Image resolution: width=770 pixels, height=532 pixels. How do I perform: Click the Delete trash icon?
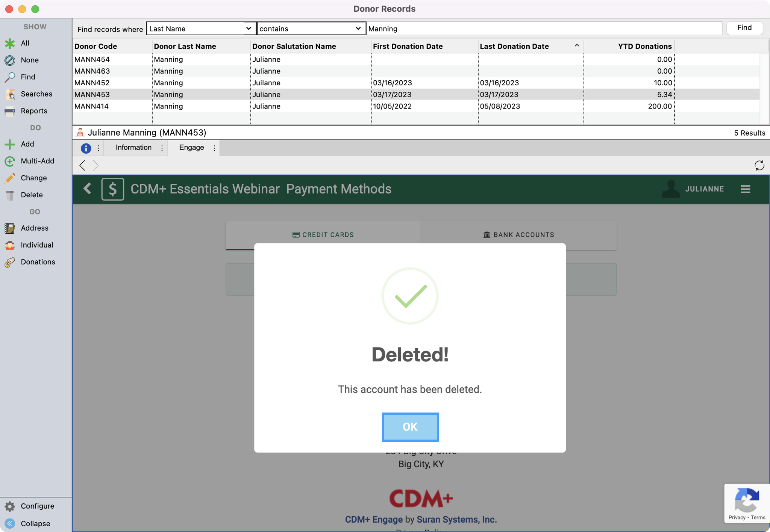pyautogui.click(x=10, y=195)
